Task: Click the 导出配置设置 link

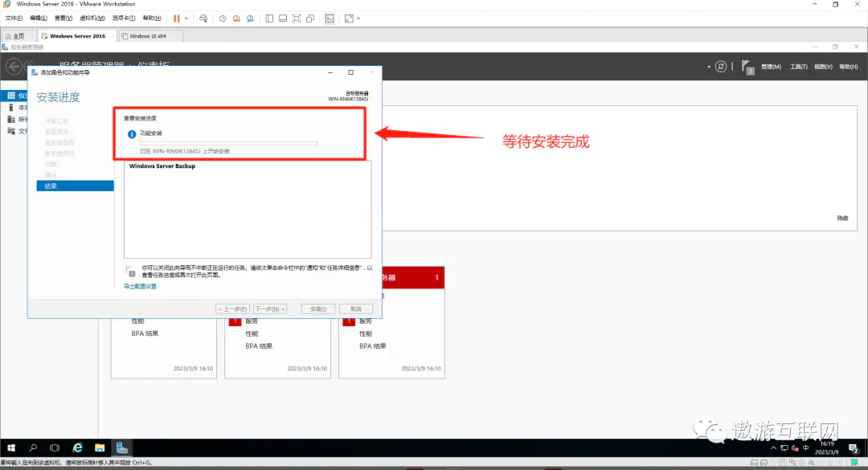Action: [x=140, y=286]
